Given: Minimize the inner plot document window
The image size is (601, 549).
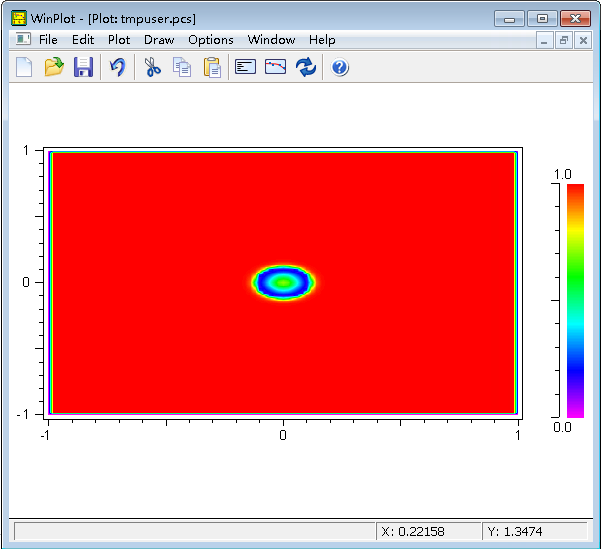Looking at the screenshot, I should pos(544,40).
